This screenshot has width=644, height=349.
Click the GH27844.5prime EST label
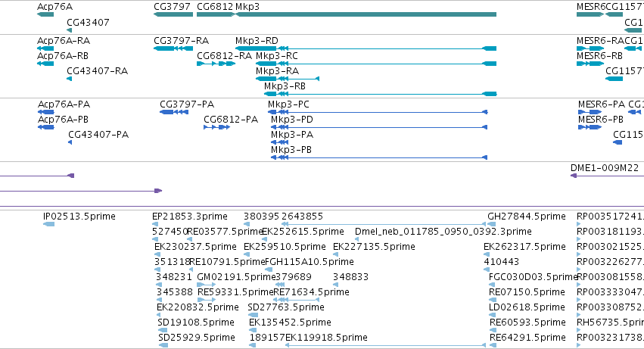pos(527,217)
